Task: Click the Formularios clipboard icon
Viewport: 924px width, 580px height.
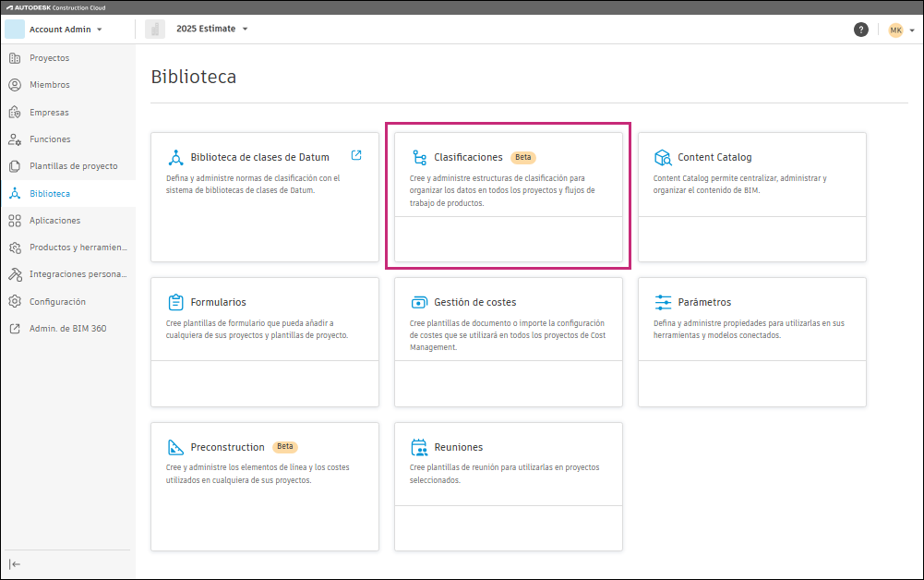Action: [x=175, y=302]
